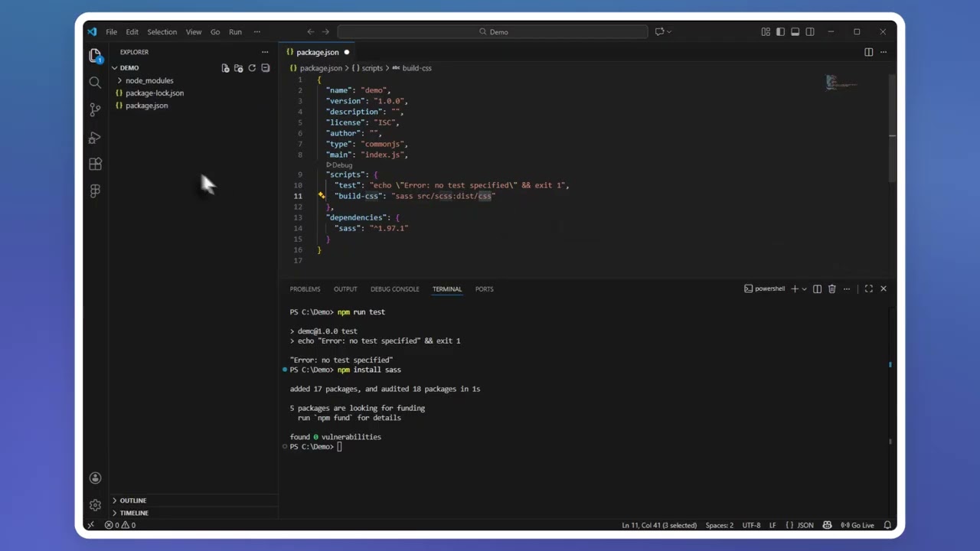
Task: Click Ln 11, Col 41 status entry
Action: pos(659,525)
